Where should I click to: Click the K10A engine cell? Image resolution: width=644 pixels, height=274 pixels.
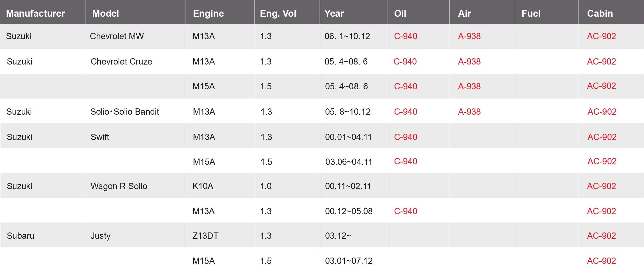click(x=203, y=186)
